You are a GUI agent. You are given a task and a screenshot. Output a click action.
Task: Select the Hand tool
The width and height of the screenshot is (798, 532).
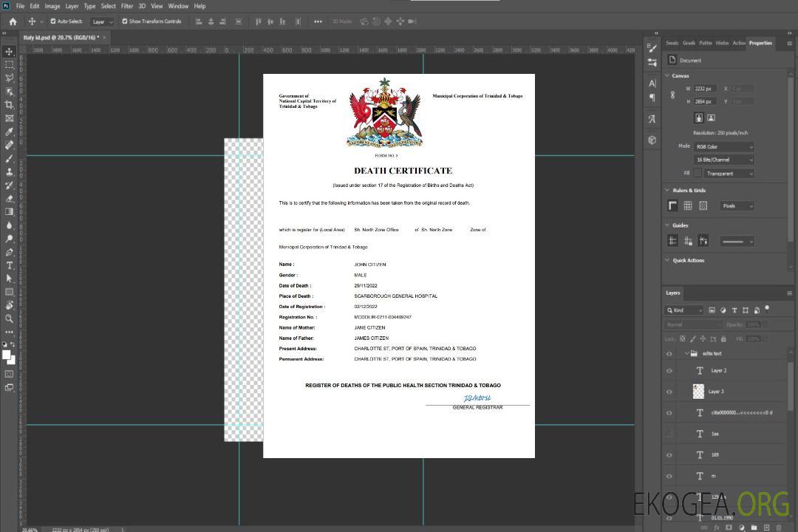[x=9, y=305]
